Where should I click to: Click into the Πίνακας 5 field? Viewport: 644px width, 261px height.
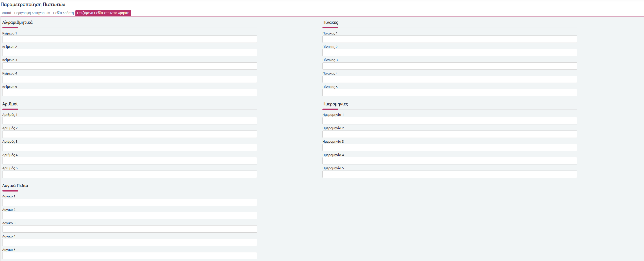pos(450,93)
